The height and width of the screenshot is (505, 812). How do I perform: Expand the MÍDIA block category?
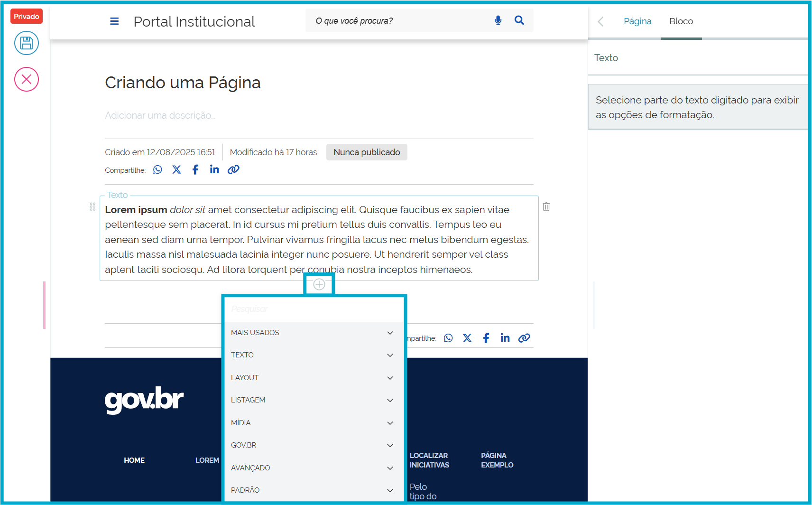[x=313, y=422]
